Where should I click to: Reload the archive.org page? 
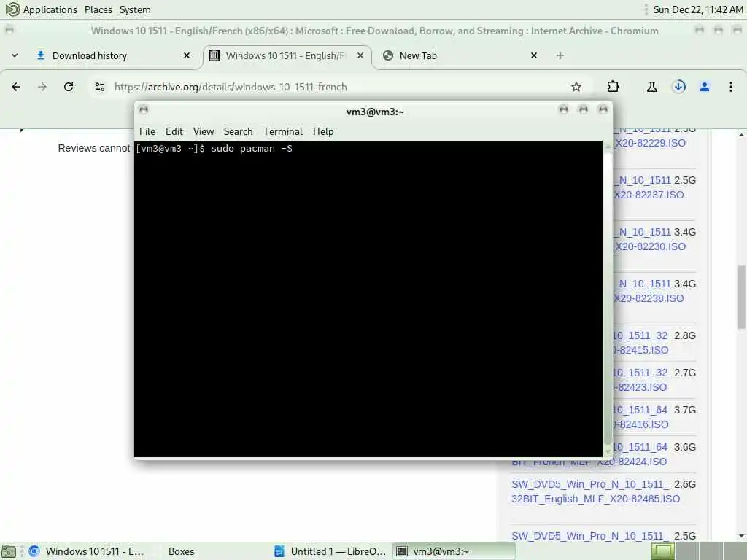point(69,87)
